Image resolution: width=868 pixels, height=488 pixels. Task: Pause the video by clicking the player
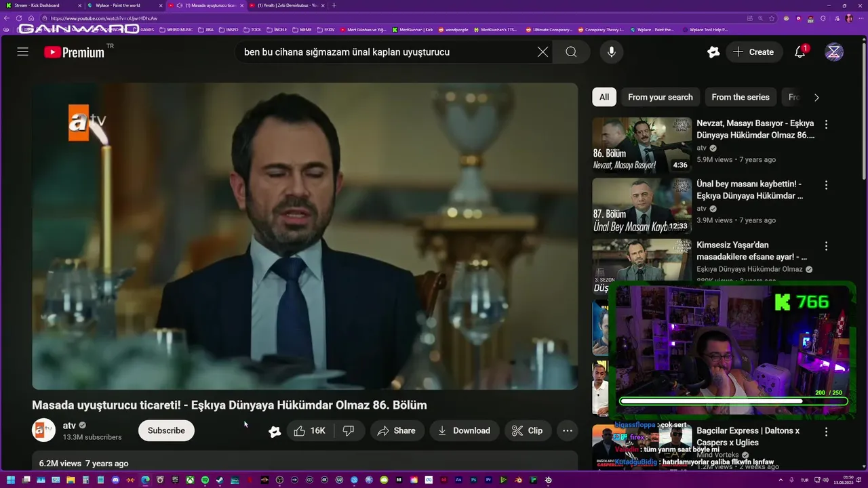coord(305,236)
